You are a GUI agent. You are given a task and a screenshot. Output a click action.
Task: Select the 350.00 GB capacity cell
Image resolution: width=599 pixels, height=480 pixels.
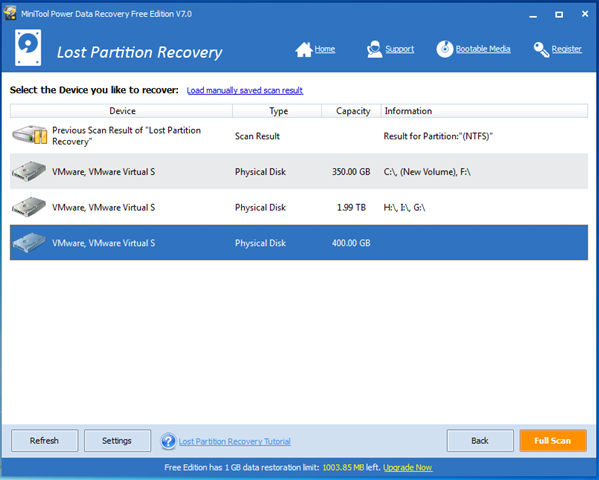351,172
